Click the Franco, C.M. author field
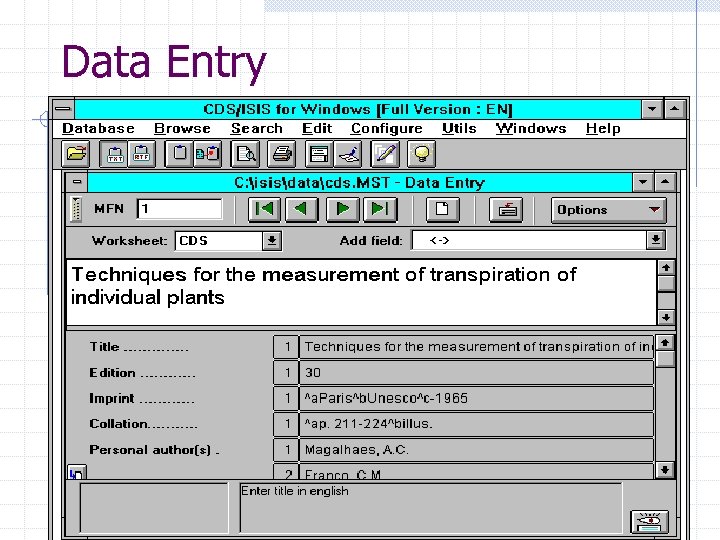 tap(476, 472)
